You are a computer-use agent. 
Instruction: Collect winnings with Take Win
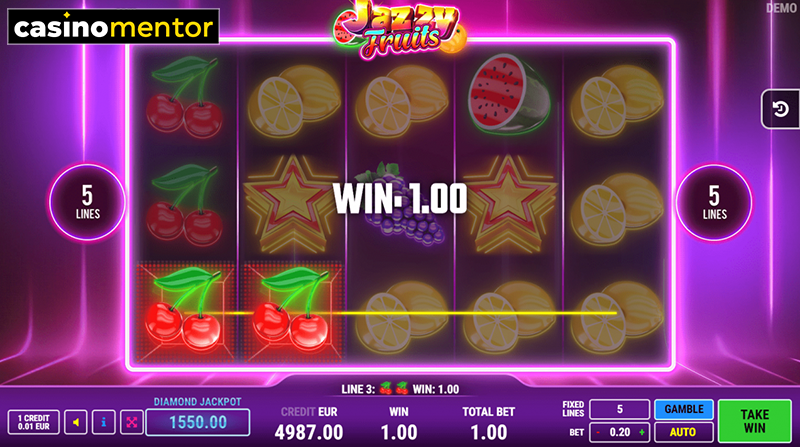755,421
